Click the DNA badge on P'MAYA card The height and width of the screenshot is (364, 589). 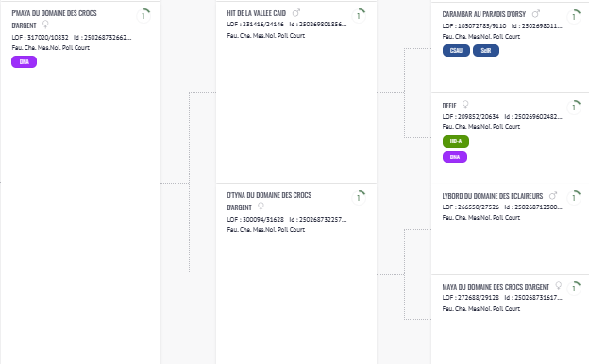click(24, 62)
